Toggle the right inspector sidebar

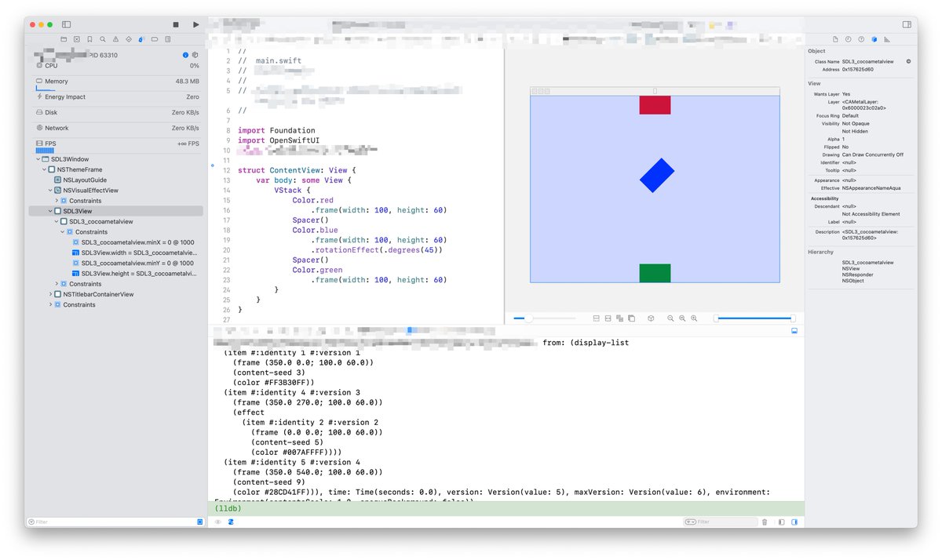click(907, 25)
